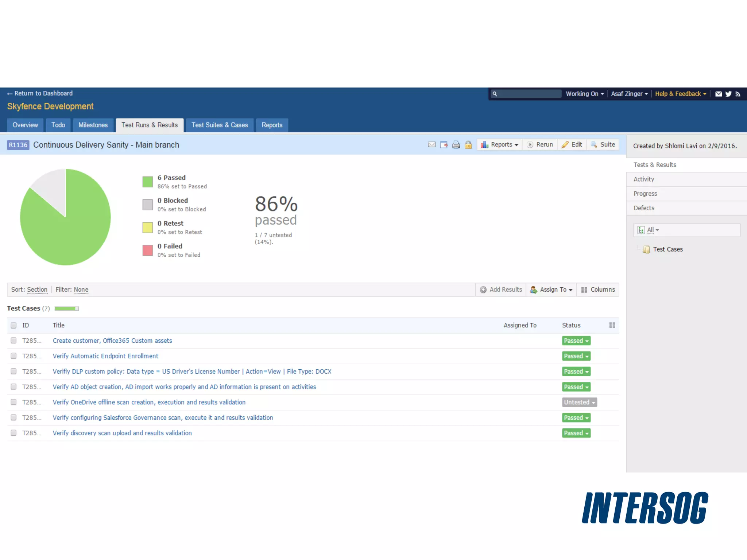This screenshot has height=560, width=747.
Task: Open Create customer, Office365 Custom assets link
Action: pos(112,341)
